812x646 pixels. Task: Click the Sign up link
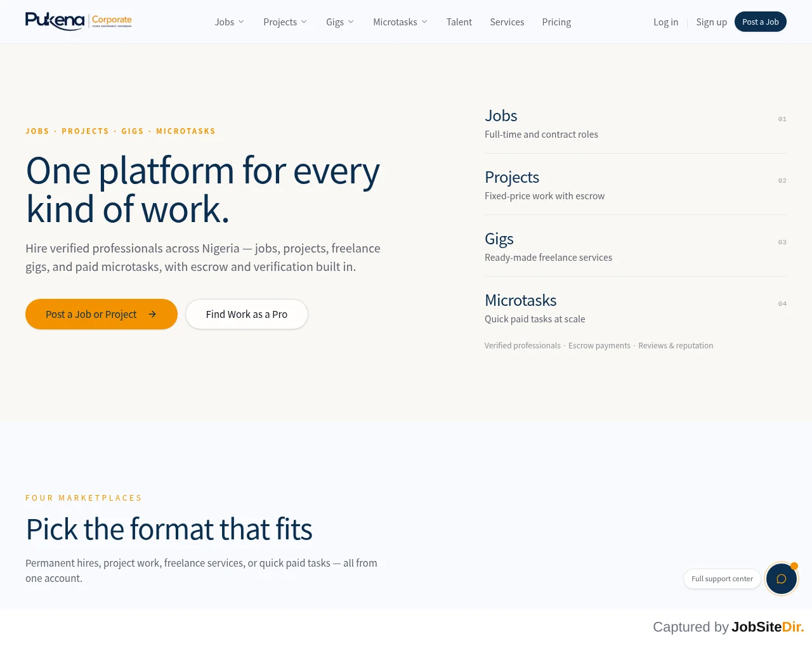tap(711, 22)
